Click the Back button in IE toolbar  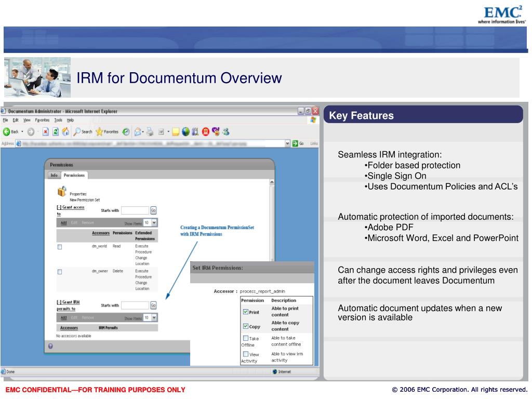pos(10,131)
